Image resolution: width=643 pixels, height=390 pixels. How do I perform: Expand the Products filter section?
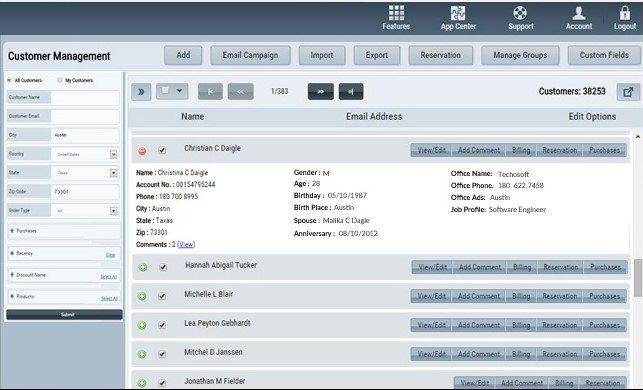pos(12,296)
